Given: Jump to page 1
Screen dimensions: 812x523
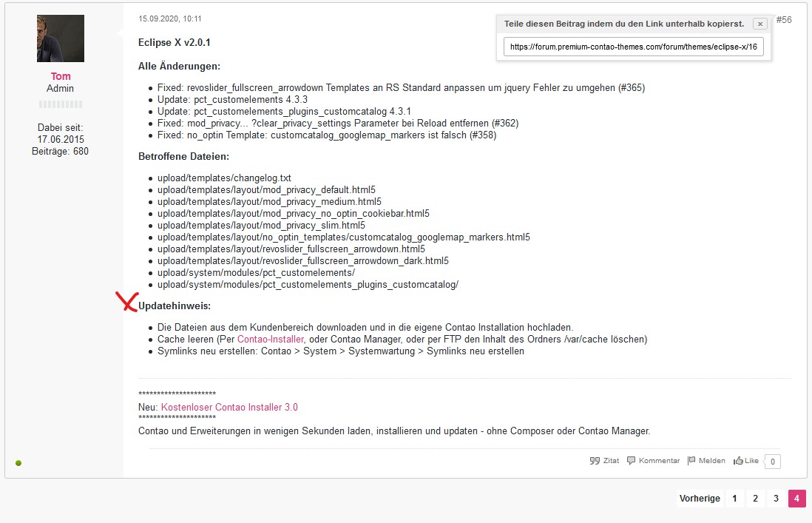Looking at the screenshot, I should [734, 499].
